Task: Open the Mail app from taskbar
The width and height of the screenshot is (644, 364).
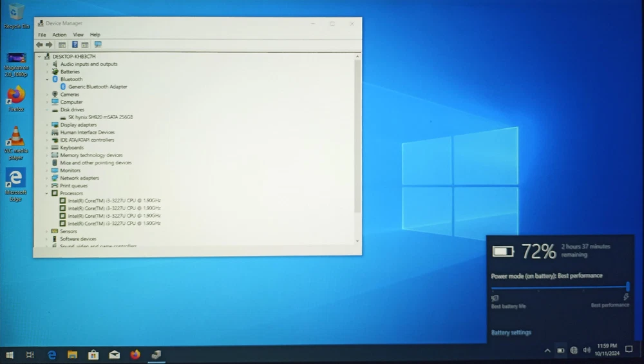Action: pos(114,354)
